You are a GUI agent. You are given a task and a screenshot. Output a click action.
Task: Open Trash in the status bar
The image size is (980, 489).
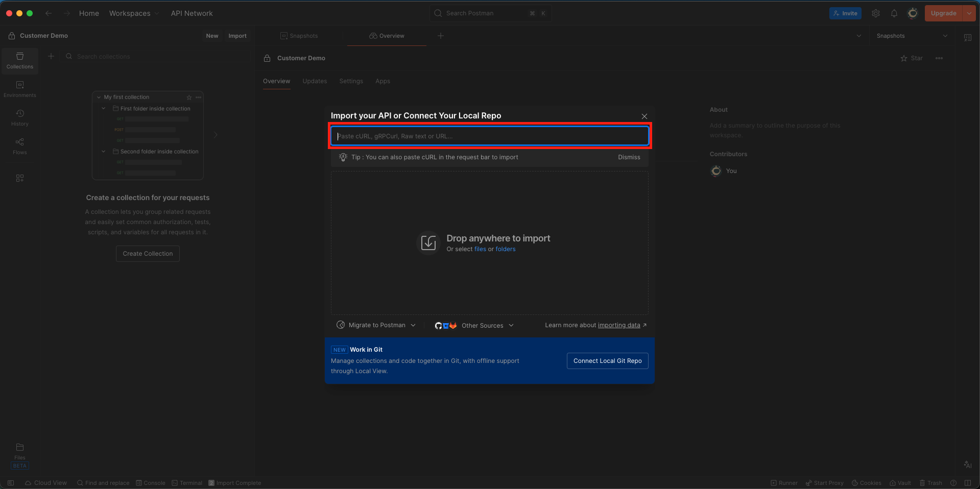[x=930, y=483]
